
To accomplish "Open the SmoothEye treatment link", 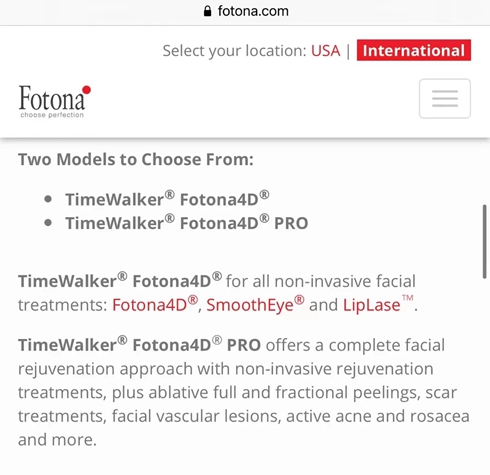I will pos(255,304).
